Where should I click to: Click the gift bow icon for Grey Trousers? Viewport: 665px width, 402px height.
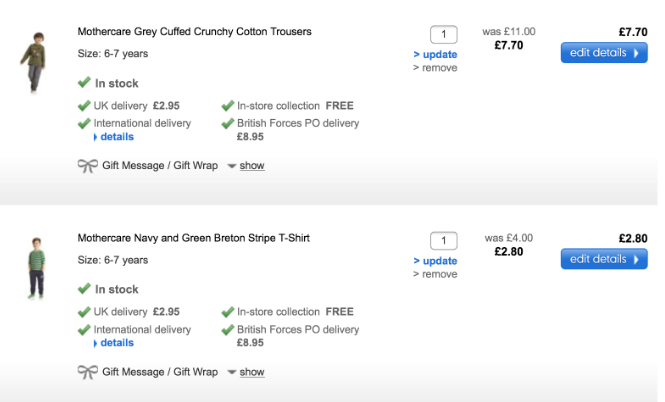(87, 166)
